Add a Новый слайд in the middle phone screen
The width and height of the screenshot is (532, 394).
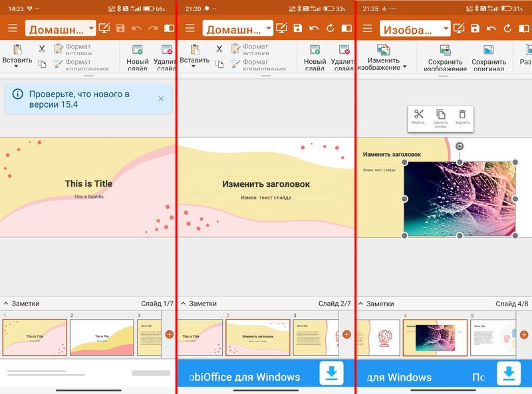(315, 57)
